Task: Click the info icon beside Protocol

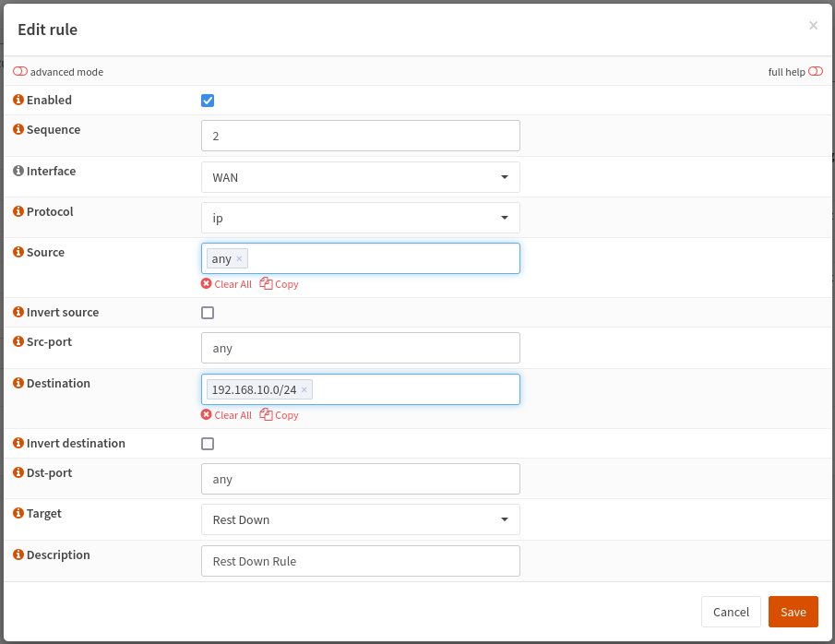Action: (x=18, y=211)
